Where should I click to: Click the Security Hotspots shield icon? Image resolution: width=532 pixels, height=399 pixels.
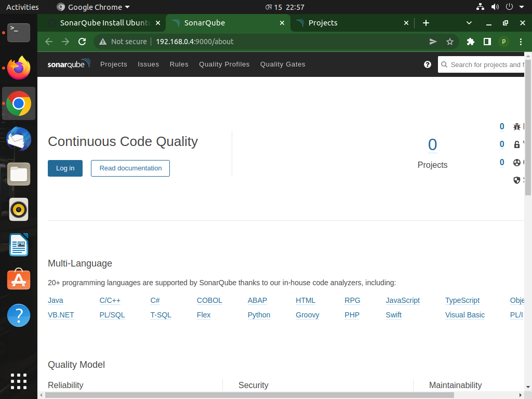tap(517, 180)
